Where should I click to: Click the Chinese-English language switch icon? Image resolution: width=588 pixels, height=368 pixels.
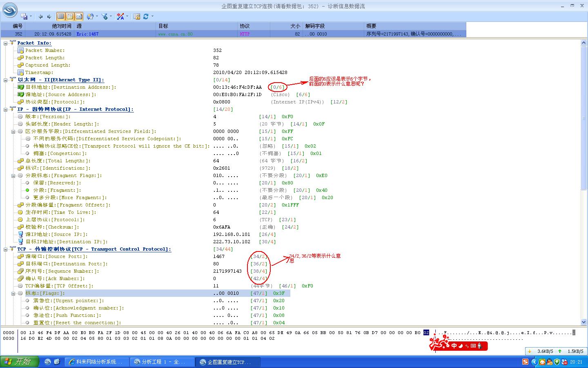(x=120, y=16)
